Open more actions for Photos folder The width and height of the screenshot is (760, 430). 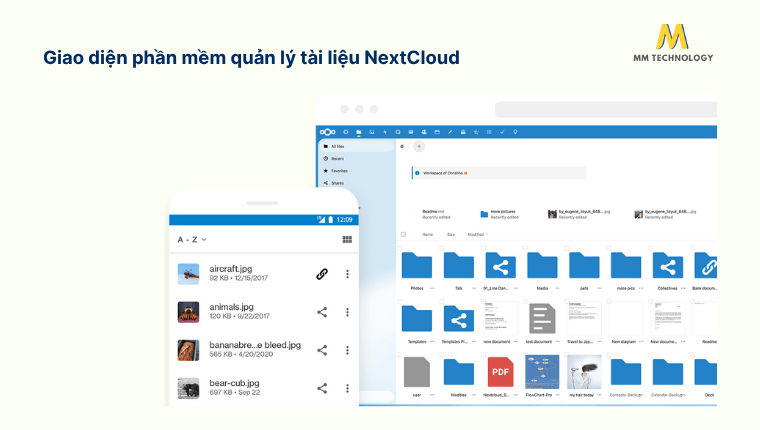click(x=432, y=288)
